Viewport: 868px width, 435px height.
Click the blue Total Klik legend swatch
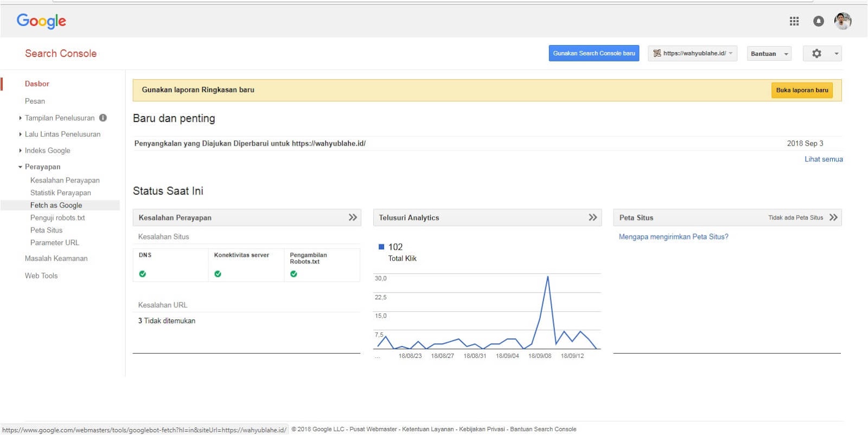(381, 247)
